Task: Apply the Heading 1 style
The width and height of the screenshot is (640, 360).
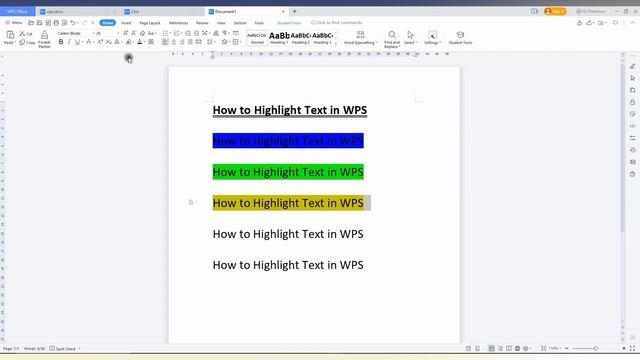Action: 279,38
